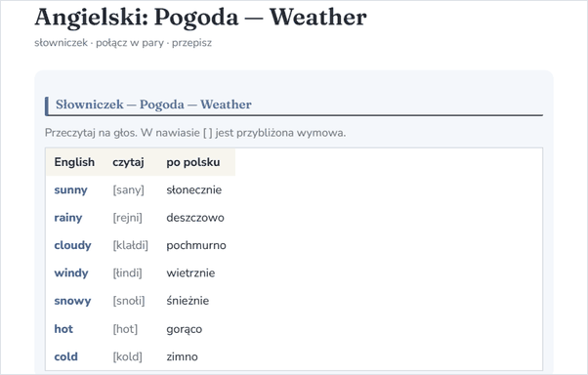Select the word 'rainy' in table

click(x=67, y=218)
